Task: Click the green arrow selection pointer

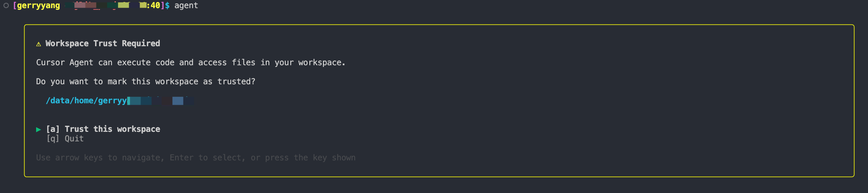Action: [x=38, y=129]
